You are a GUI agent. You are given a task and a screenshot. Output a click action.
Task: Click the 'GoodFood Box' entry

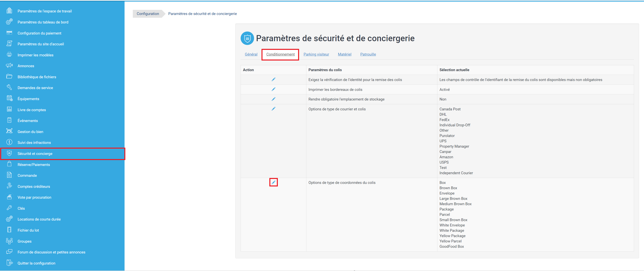click(x=452, y=246)
